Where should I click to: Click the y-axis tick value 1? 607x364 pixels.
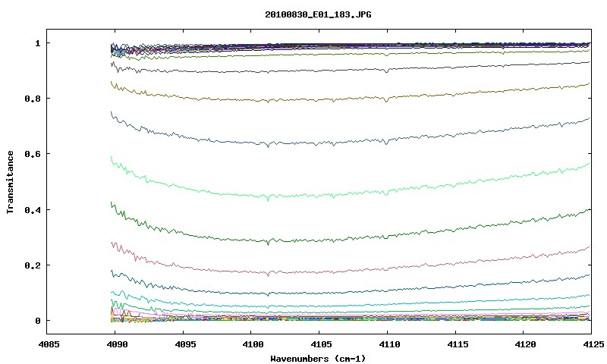37,43
